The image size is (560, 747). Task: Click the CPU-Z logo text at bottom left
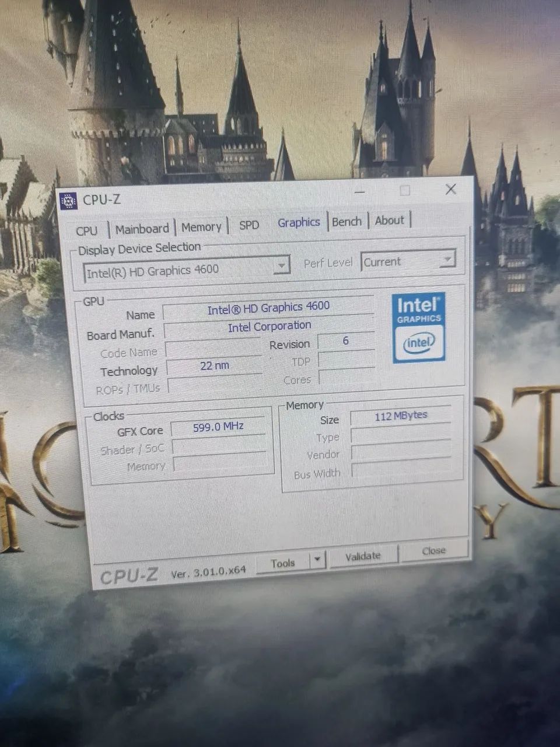pyautogui.click(x=129, y=577)
